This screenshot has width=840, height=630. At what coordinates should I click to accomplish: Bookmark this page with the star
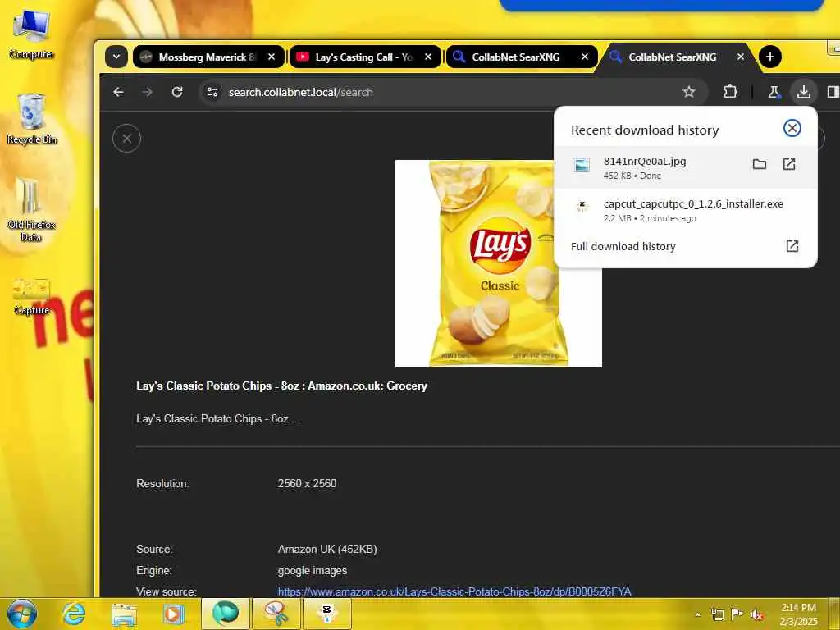[x=689, y=92]
